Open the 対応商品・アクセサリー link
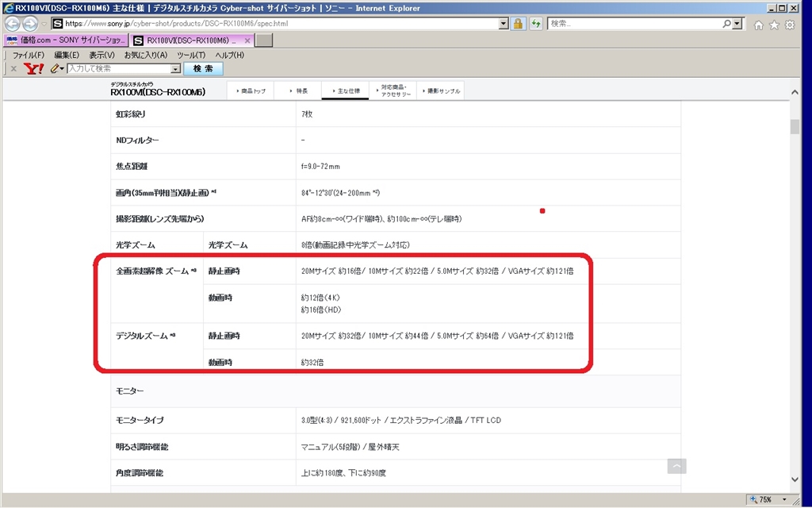The width and height of the screenshot is (812, 508). click(x=393, y=90)
